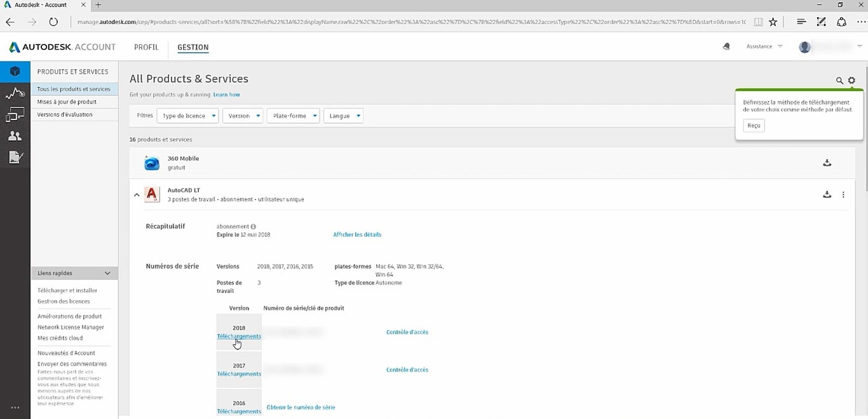Open the settings gear icon near search
Screen dimensions: 868x419
tap(851, 81)
